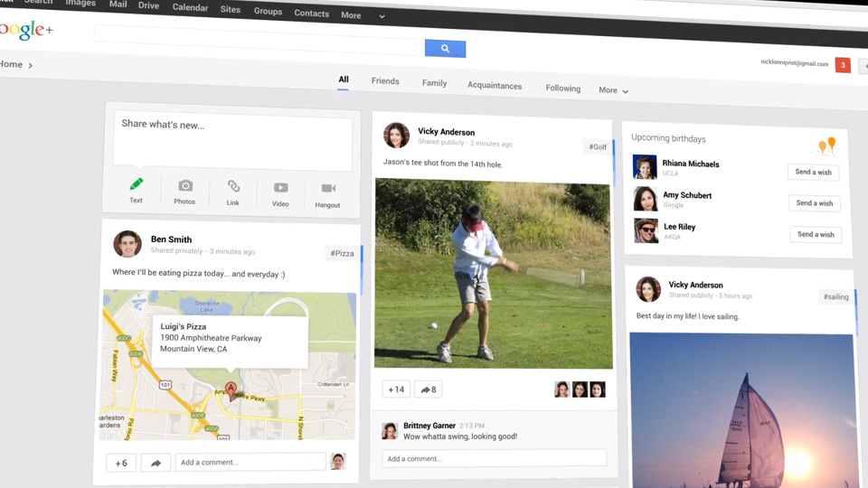Click the Google+ search field
868x488 pixels.
click(x=255, y=41)
